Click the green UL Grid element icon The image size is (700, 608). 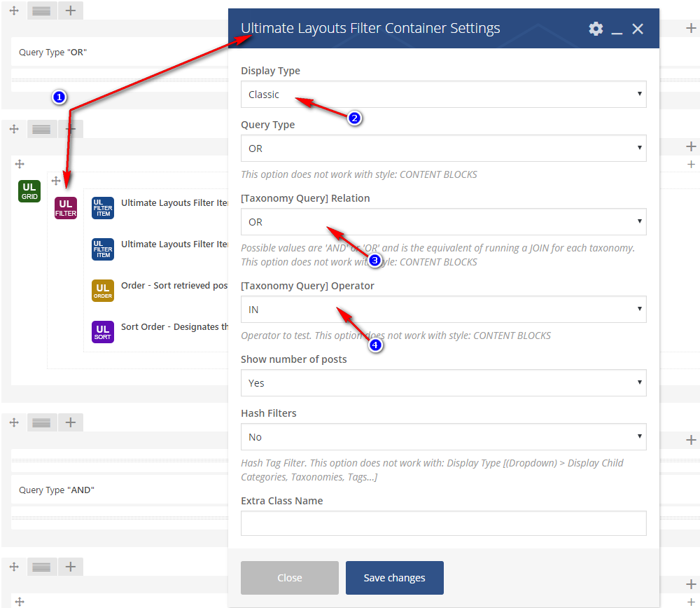pos(29,191)
